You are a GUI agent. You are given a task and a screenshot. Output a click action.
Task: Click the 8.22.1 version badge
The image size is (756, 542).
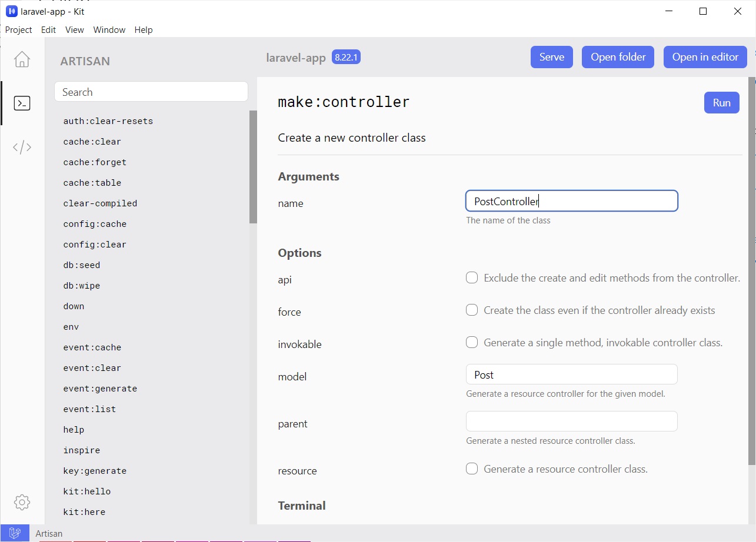(x=347, y=57)
